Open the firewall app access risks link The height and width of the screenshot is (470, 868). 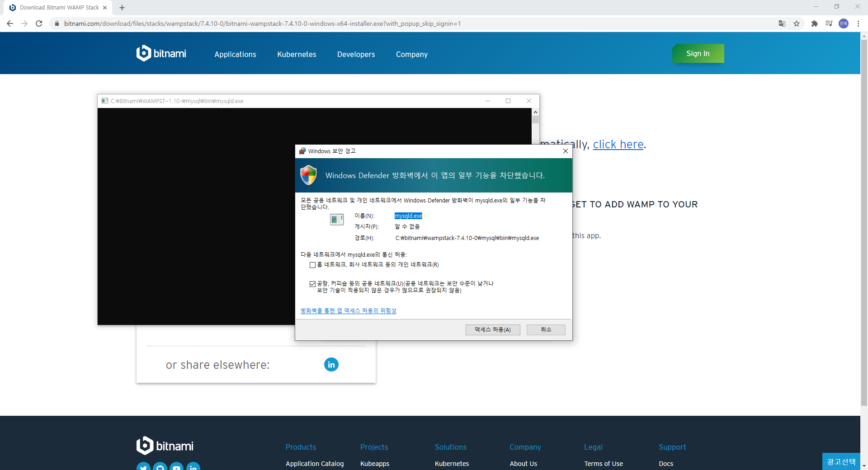point(349,310)
